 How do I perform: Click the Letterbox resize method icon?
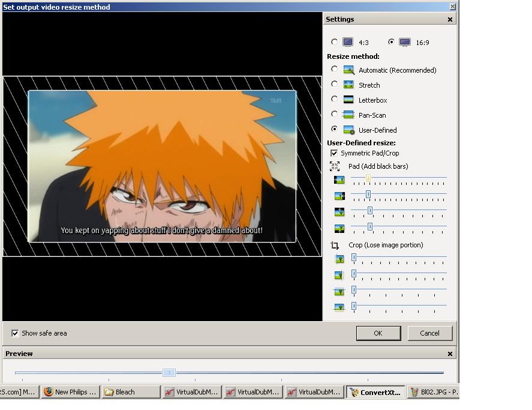pyautogui.click(x=348, y=100)
